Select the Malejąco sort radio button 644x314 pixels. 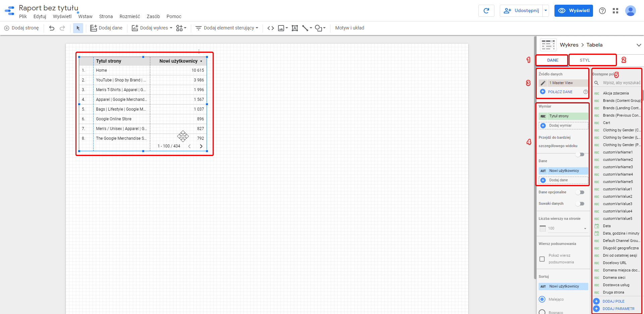(542, 299)
